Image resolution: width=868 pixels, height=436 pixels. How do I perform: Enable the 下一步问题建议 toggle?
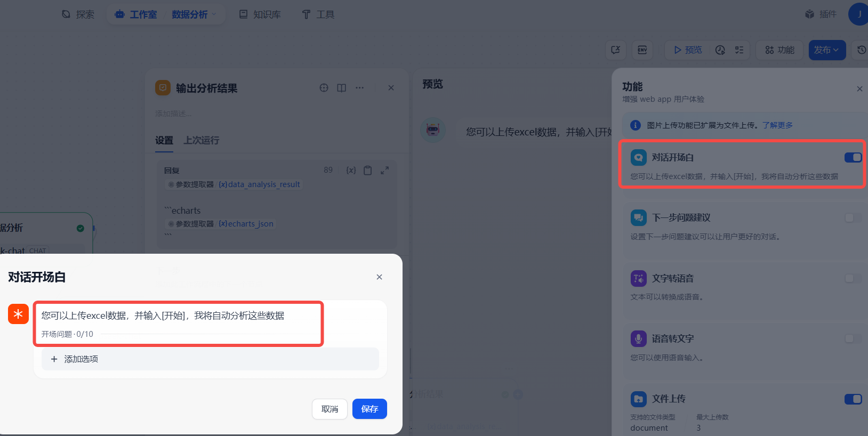[x=853, y=217]
